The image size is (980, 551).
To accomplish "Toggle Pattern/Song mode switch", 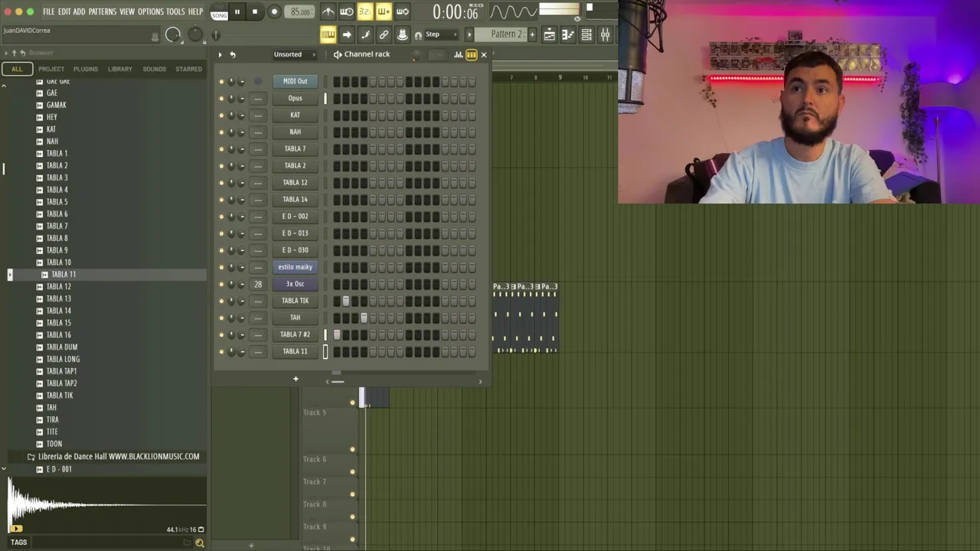I will pos(219,11).
